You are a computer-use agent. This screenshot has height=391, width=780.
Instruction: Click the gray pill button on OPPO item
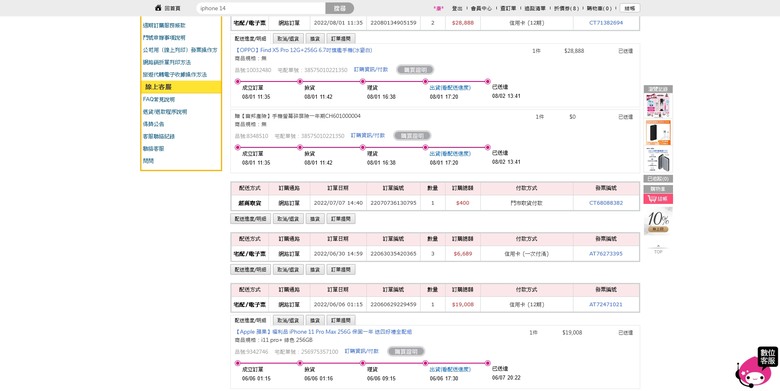point(415,70)
